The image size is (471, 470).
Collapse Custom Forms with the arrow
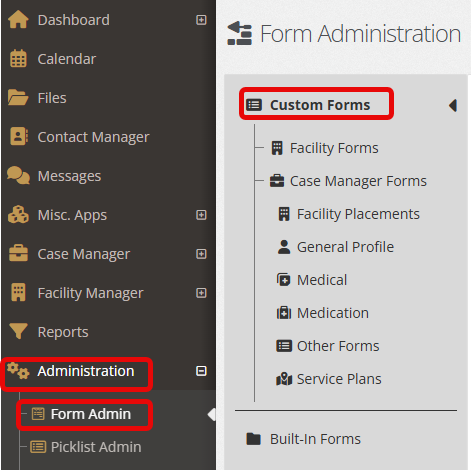tap(453, 105)
